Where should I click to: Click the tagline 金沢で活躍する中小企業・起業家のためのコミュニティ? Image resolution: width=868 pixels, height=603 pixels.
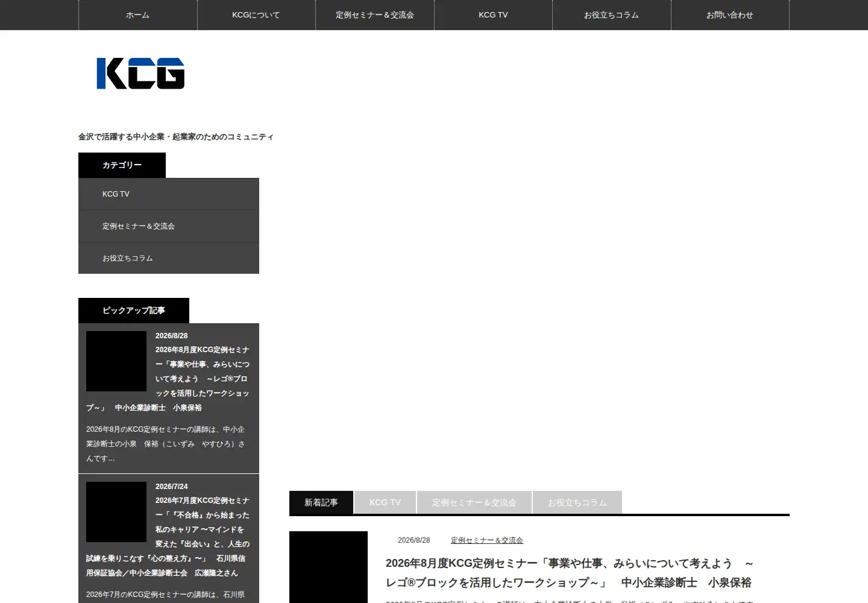point(176,137)
